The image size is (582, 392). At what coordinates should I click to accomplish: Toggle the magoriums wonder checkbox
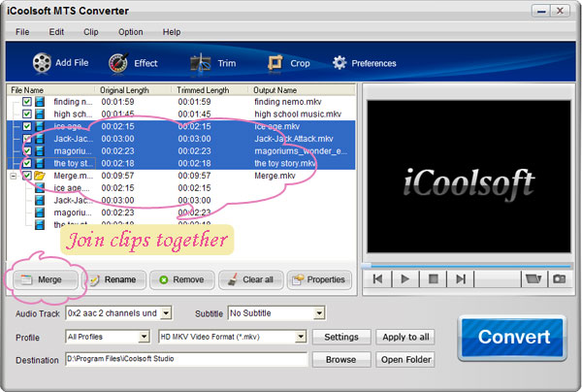[x=27, y=150]
